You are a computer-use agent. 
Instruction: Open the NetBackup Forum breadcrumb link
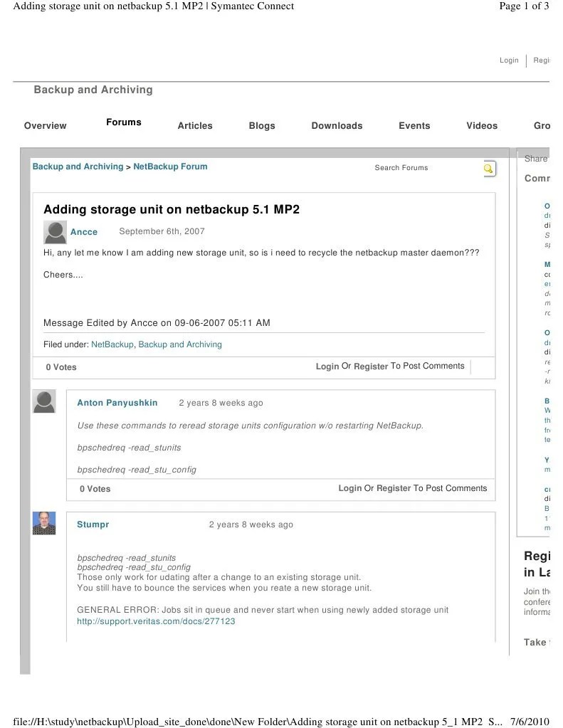click(171, 167)
